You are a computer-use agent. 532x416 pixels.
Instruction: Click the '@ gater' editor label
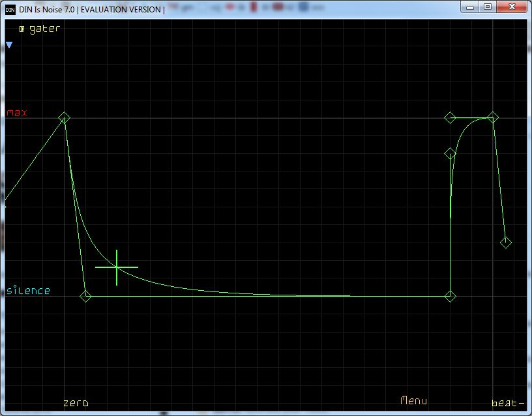coord(39,29)
